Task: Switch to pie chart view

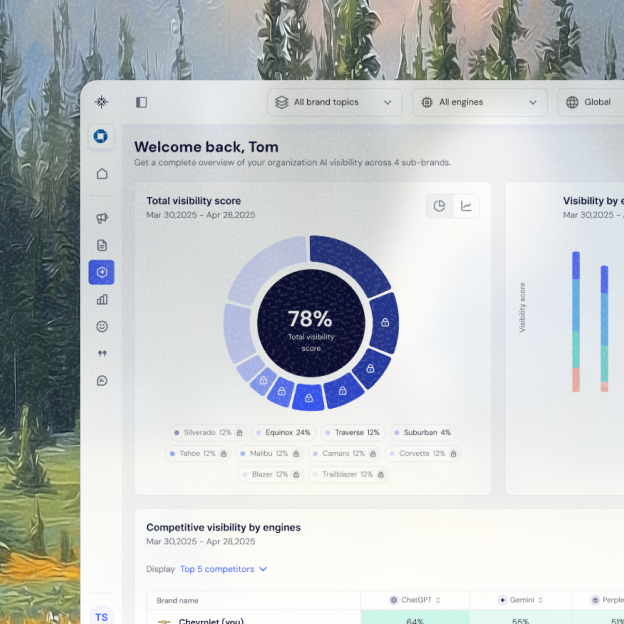Action: [x=439, y=206]
